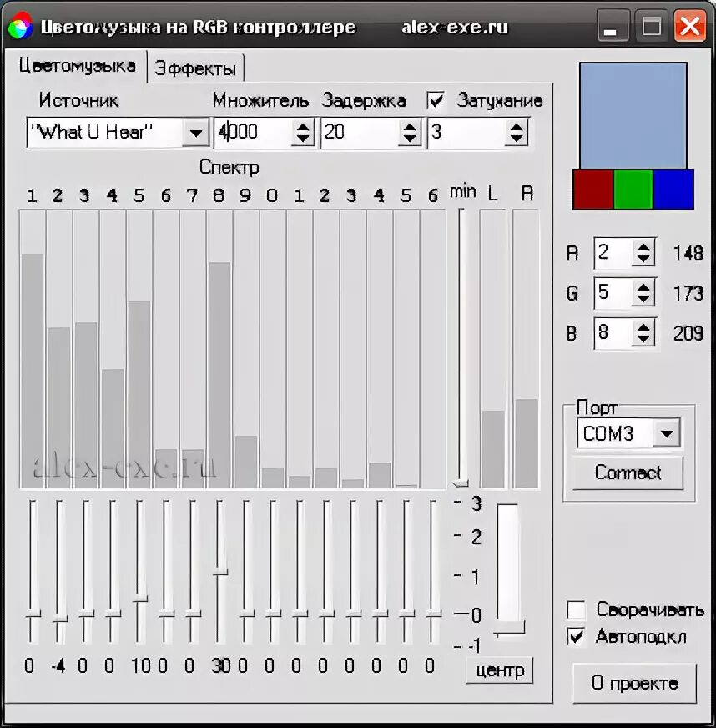Viewport: 716px width, 728px height.
Task: Click the balance slider handle above центр
Action: (509, 628)
